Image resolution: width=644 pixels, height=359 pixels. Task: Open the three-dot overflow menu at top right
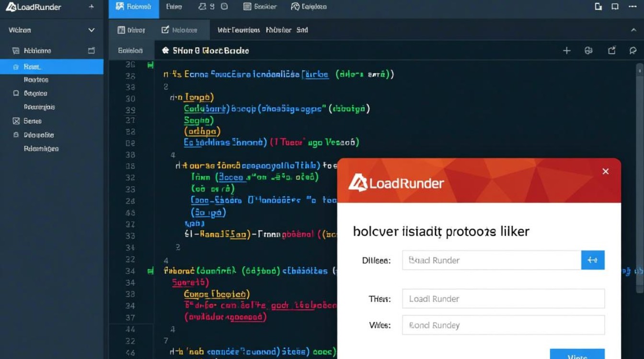point(632,7)
